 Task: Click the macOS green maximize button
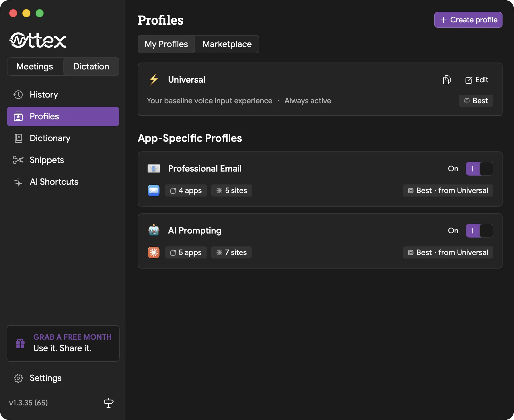point(40,13)
